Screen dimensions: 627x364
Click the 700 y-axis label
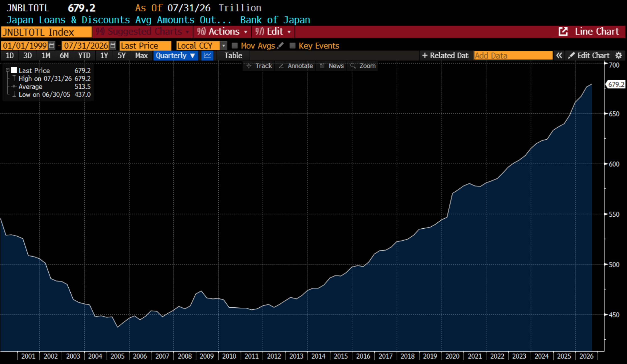coord(614,65)
